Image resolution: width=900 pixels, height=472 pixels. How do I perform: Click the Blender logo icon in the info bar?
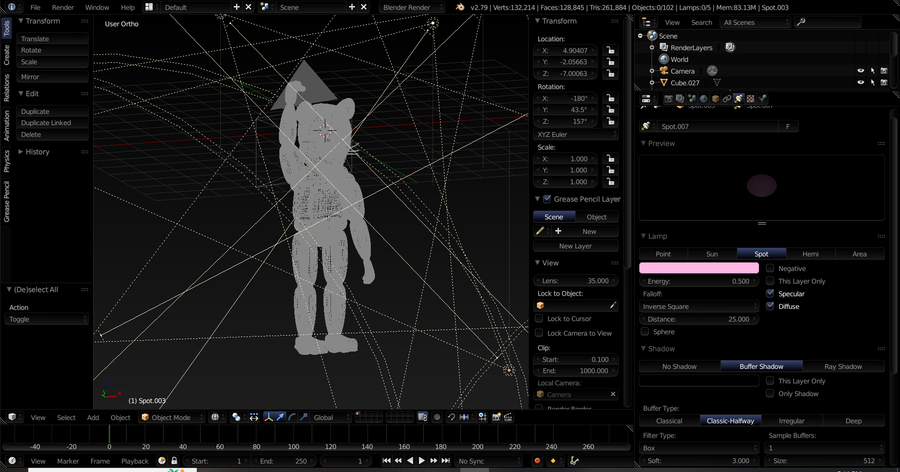click(460, 7)
